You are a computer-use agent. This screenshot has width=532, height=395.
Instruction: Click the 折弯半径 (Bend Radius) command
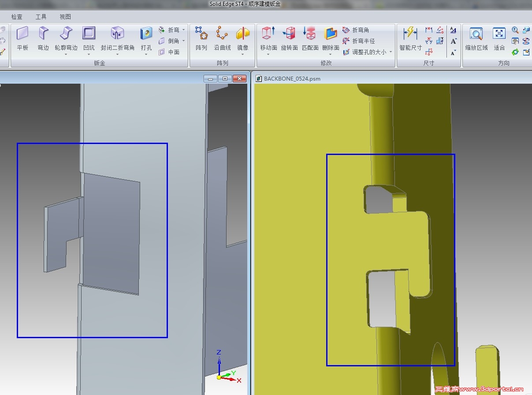coord(359,41)
